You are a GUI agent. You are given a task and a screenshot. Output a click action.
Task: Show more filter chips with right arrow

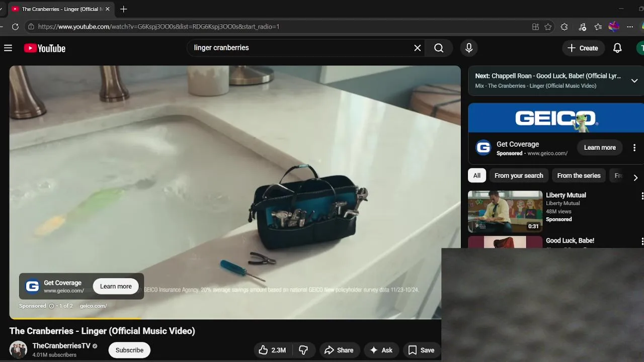point(635,177)
